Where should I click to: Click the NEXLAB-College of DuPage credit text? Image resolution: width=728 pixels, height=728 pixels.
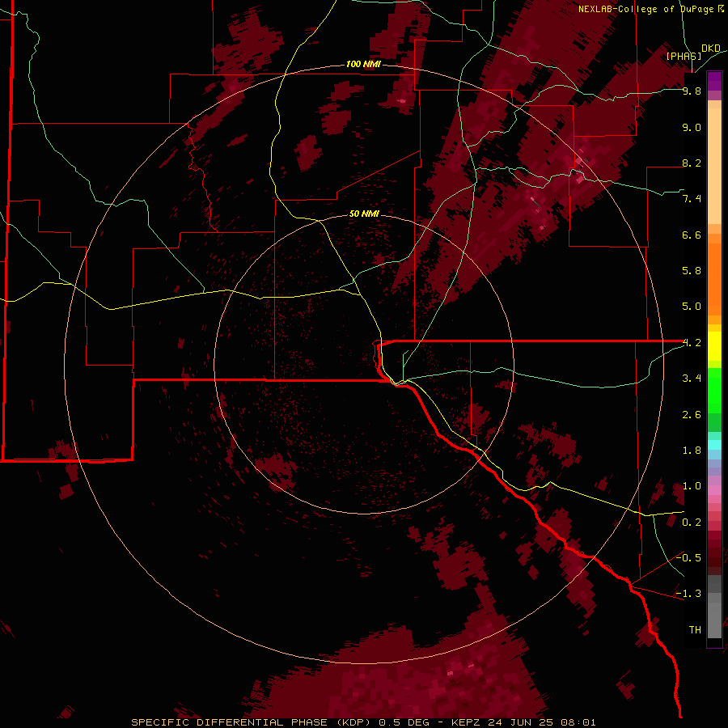click(647, 9)
